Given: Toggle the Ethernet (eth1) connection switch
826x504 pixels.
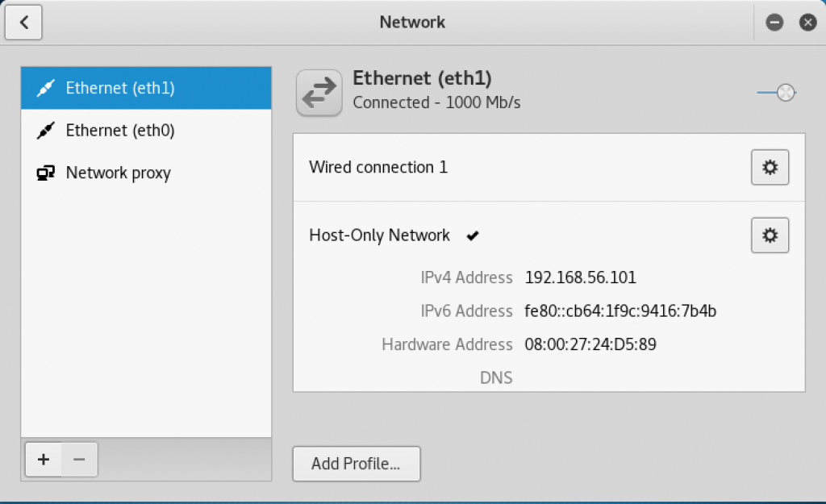Looking at the screenshot, I should tap(777, 93).
